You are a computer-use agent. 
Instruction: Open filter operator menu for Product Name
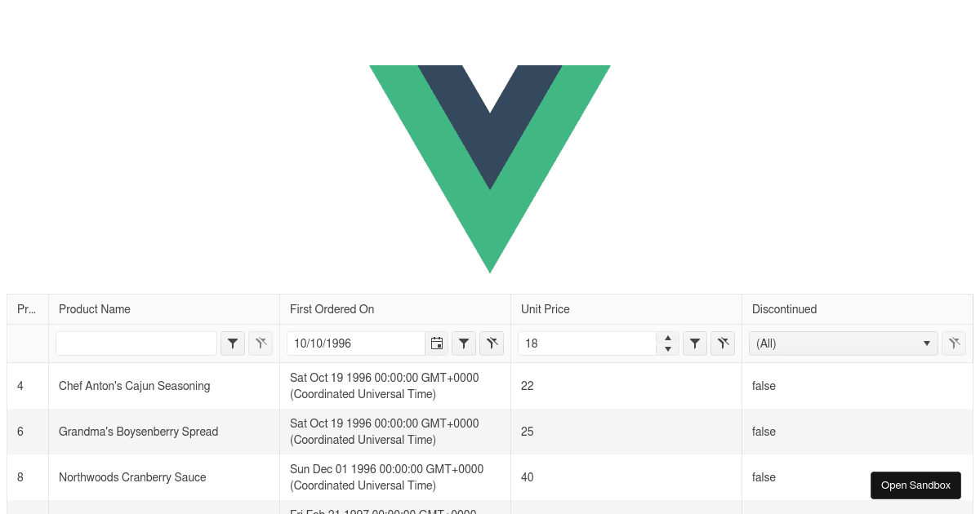pos(233,343)
